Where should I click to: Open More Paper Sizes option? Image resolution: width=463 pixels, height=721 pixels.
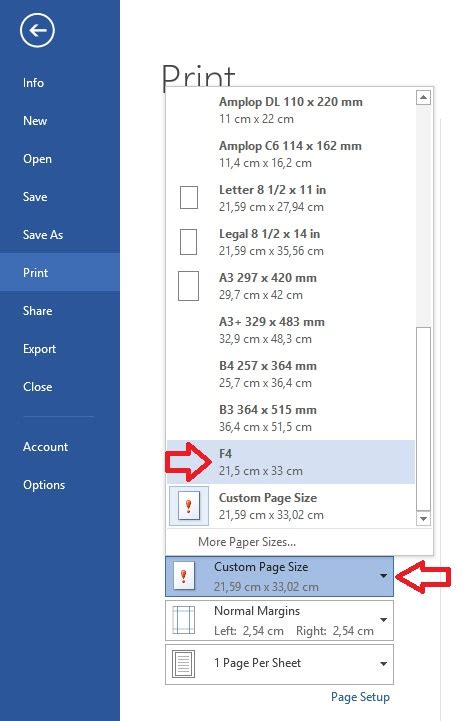tap(247, 542)
